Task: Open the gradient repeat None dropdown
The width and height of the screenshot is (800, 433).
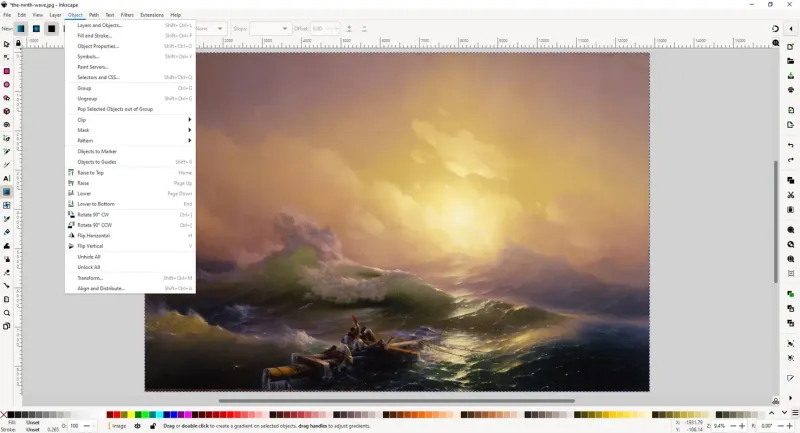Action: click(210, 29)
